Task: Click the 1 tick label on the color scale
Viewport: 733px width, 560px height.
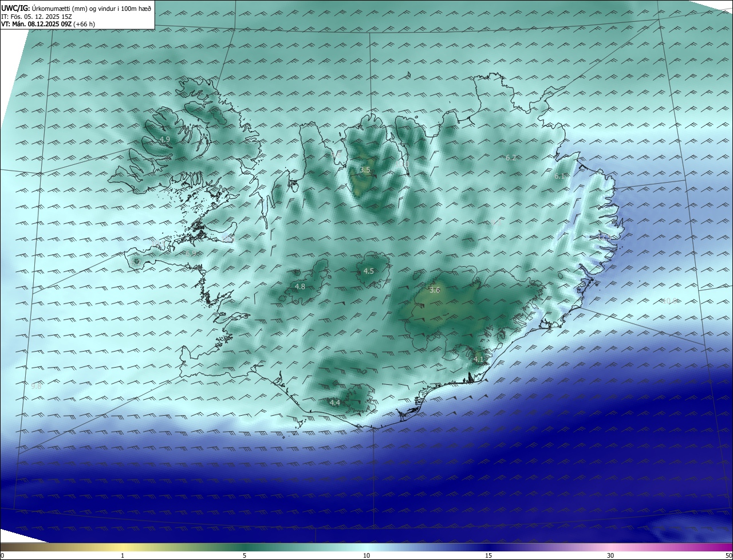Action: pyautogui.click(x=123, y=555)
